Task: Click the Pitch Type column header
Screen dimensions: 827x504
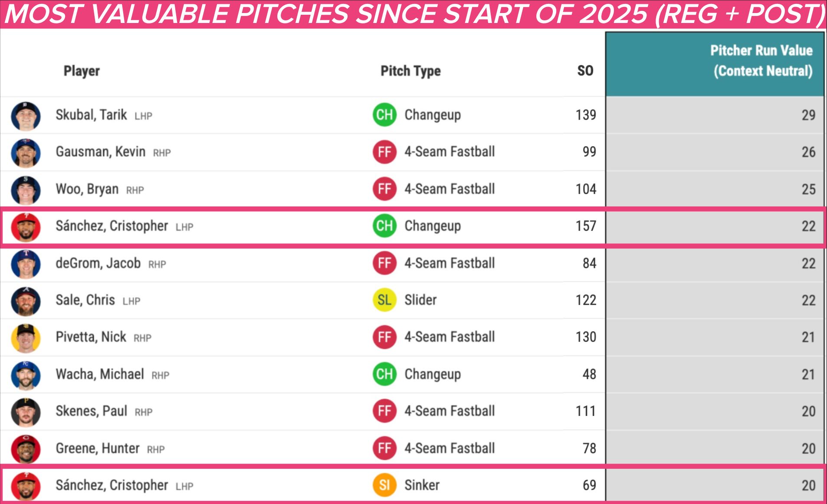Action: coord(410,71)
